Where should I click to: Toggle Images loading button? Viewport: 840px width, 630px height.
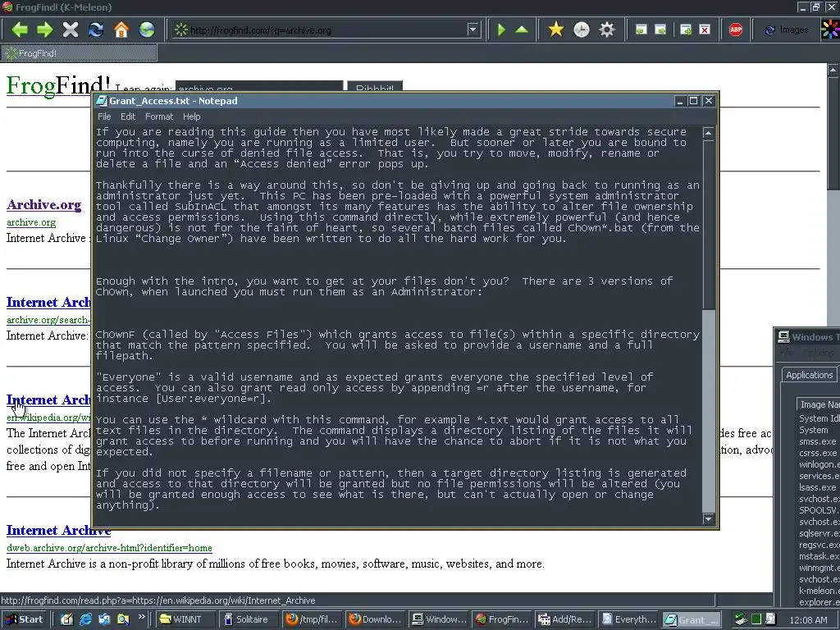click(787, 30)
